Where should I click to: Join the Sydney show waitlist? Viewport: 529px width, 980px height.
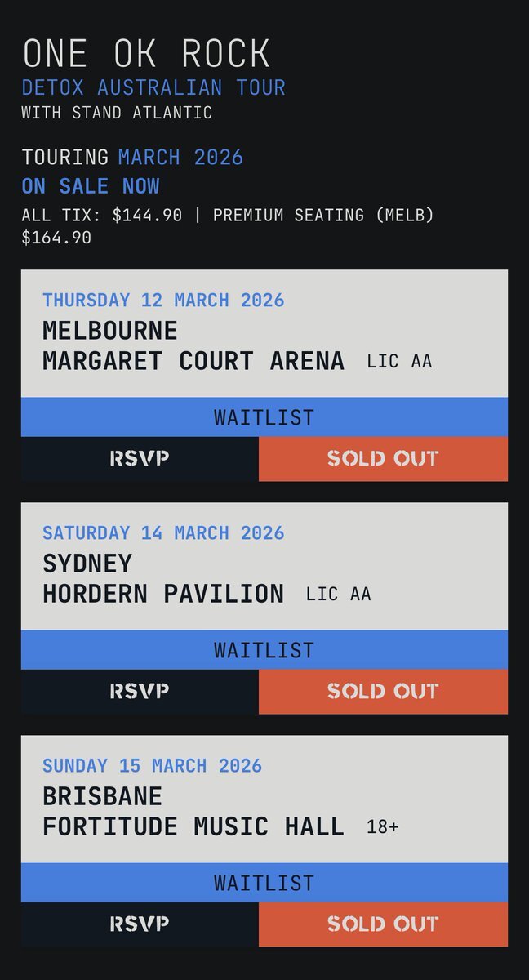point(264,650)
